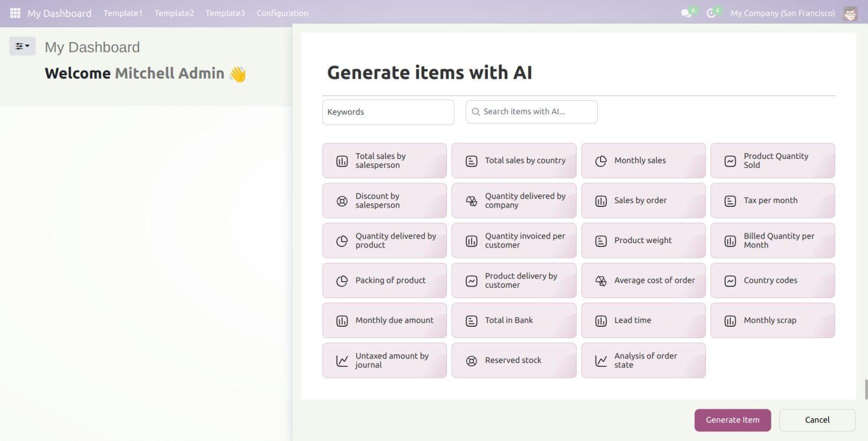
Task: Select the Total in Bank item card
Action: [514, 321]
